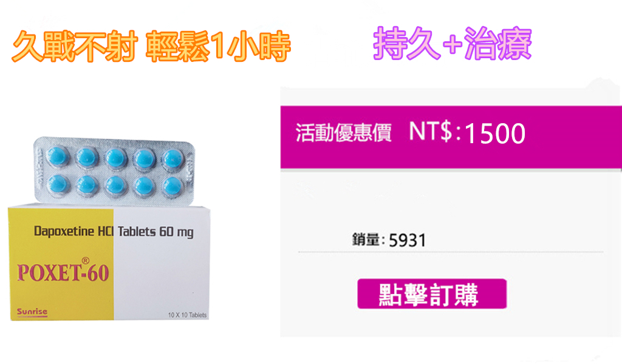Click the orange 久戰不射 輕鬆1小時 headline
The image size is (622, 364).
pos(151,46)
